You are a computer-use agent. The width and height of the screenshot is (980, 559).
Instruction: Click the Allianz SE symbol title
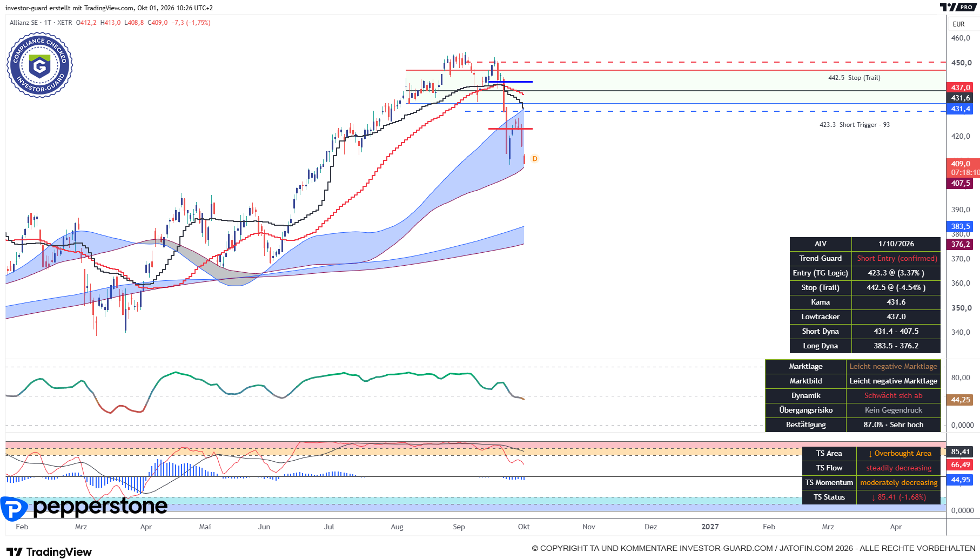(24, 23)
